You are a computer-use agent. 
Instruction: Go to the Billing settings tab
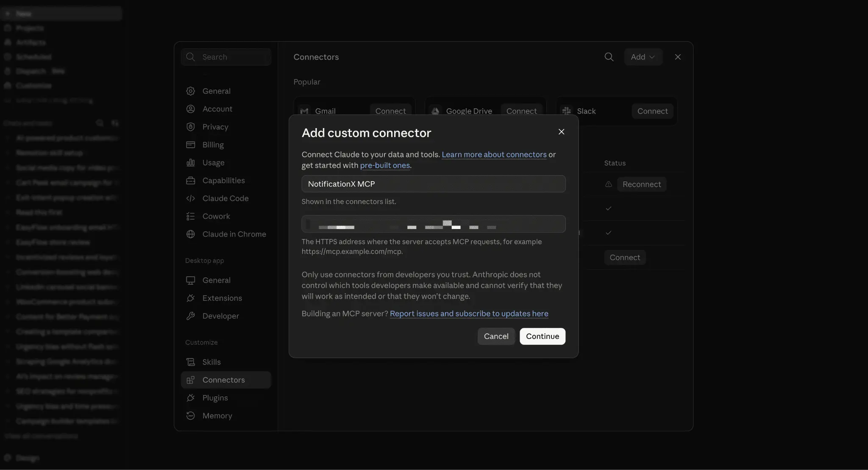click(225, 145)
